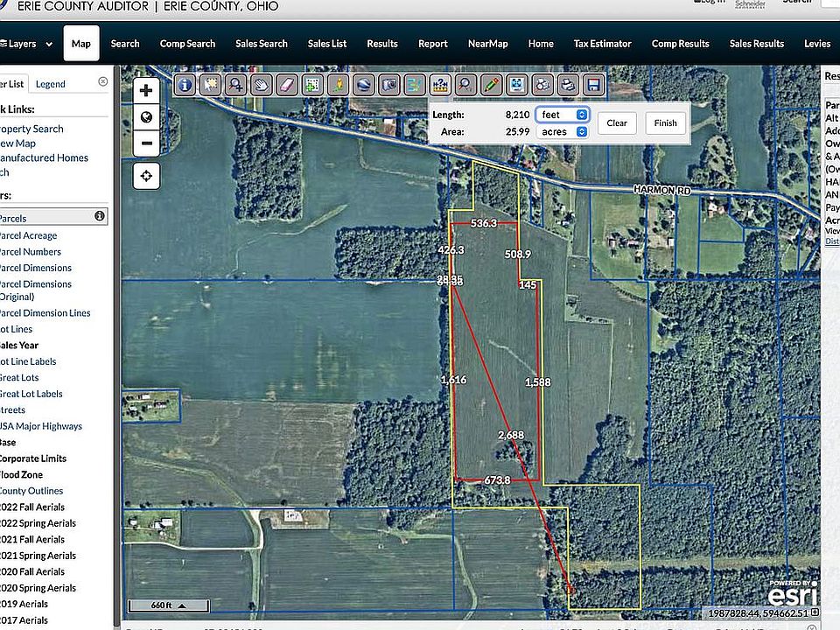Viewport: 840px width, 630px height.
Task: Close the layer list side panel
Action: click(x=103, y=81)
